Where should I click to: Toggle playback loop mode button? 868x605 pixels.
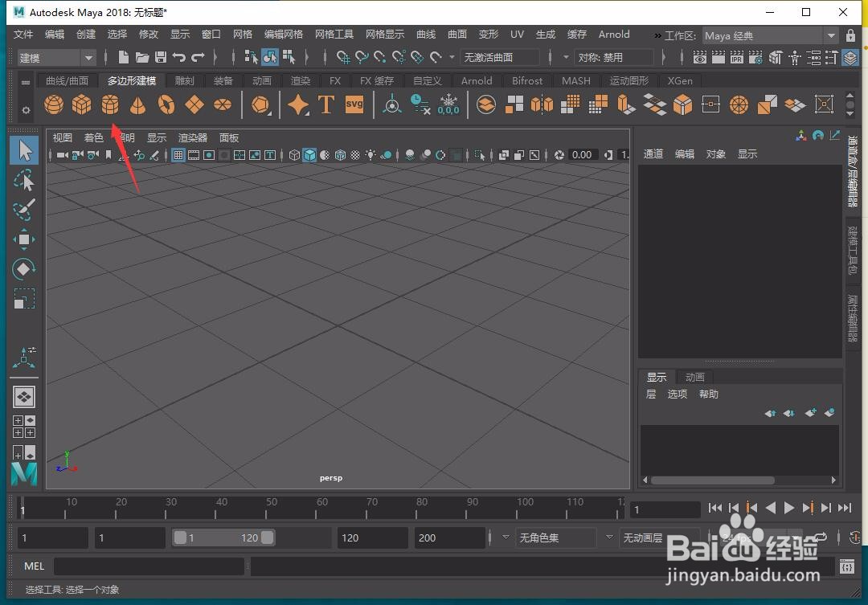[x=820, y=537]
